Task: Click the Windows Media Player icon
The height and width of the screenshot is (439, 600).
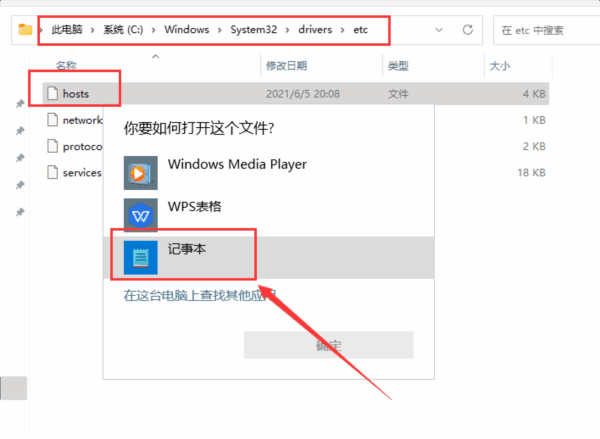Action: 141,171
